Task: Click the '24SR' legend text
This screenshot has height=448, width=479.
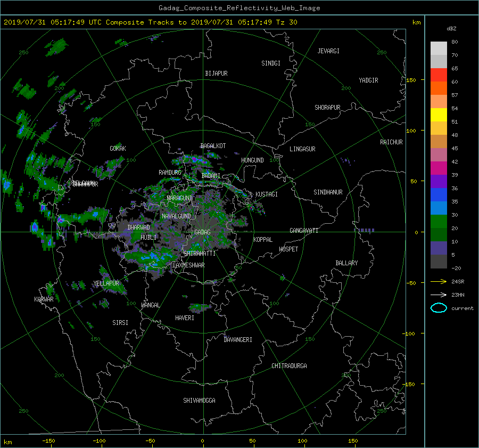Action: (x=458, y=281)
